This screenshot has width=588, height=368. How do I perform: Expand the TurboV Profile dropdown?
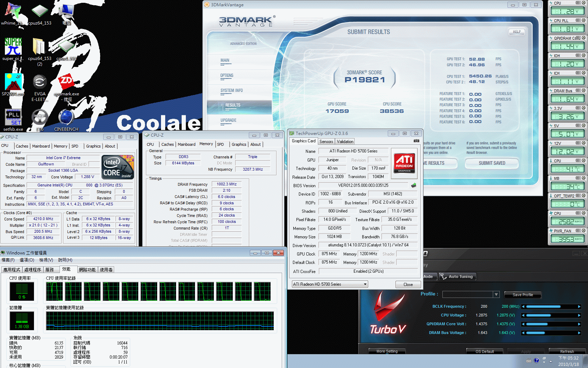(x=496, y=294)
